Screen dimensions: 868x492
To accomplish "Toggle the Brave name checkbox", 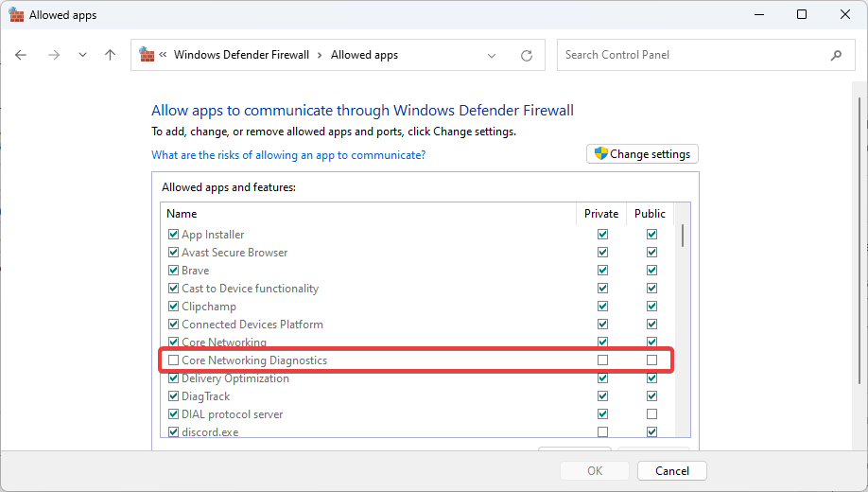I will click(173, 271).
